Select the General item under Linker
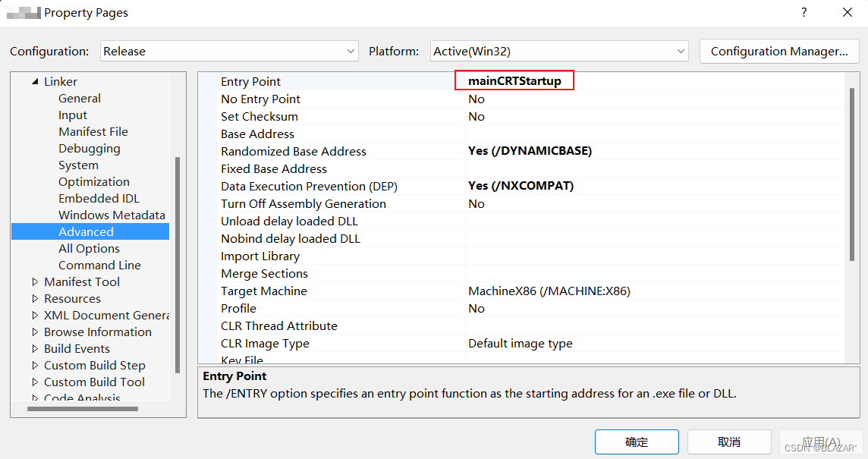This screenshot has width=868, height=459. [80, 99]
